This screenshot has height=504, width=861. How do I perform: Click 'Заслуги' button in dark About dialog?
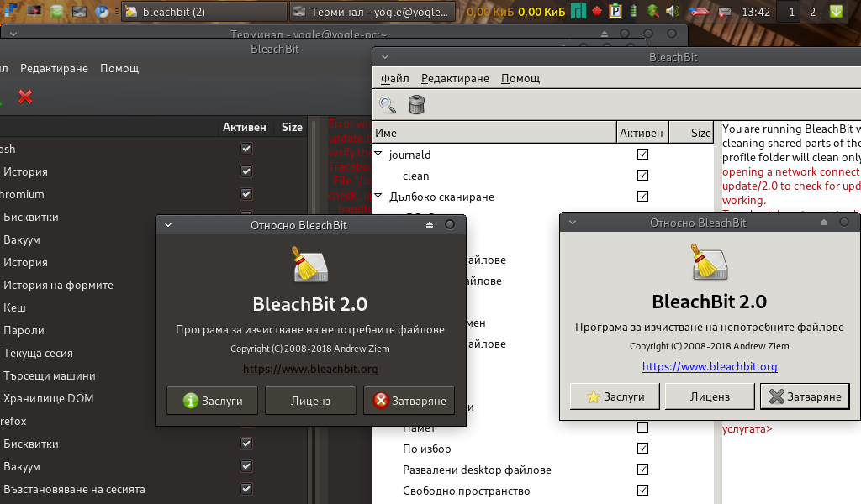212,401
